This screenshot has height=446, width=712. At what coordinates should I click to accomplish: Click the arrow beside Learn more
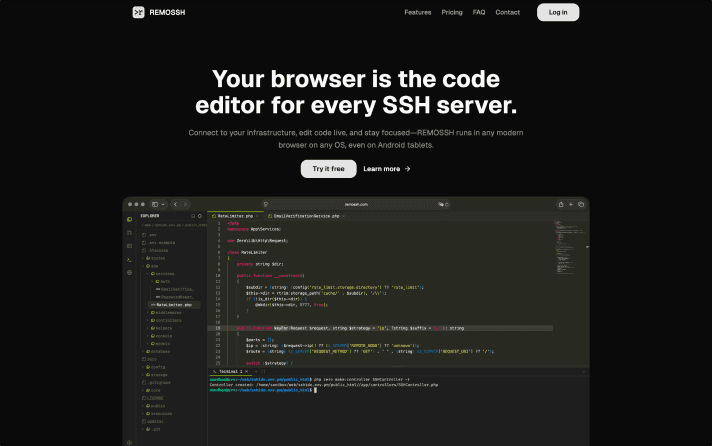click(407, 168)
